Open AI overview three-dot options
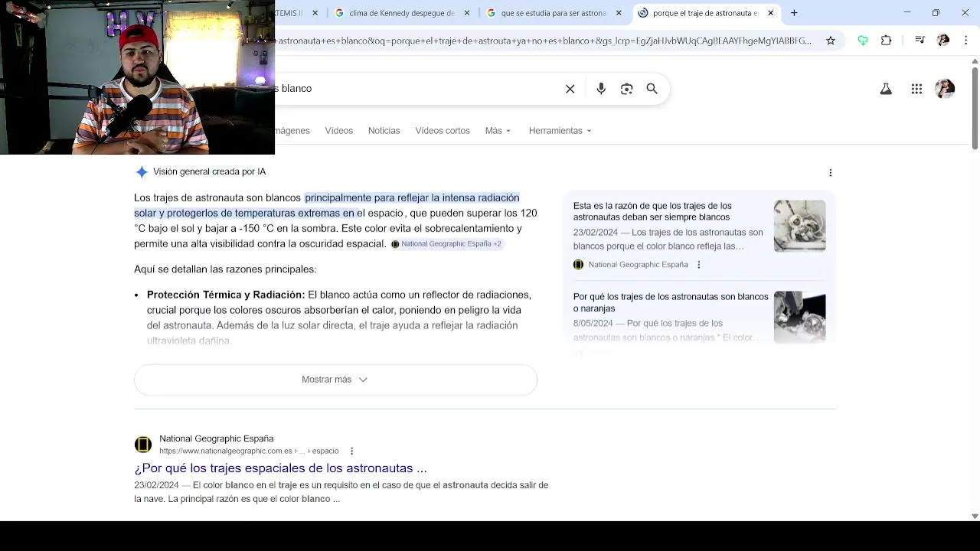 click(x=830, y=173)
